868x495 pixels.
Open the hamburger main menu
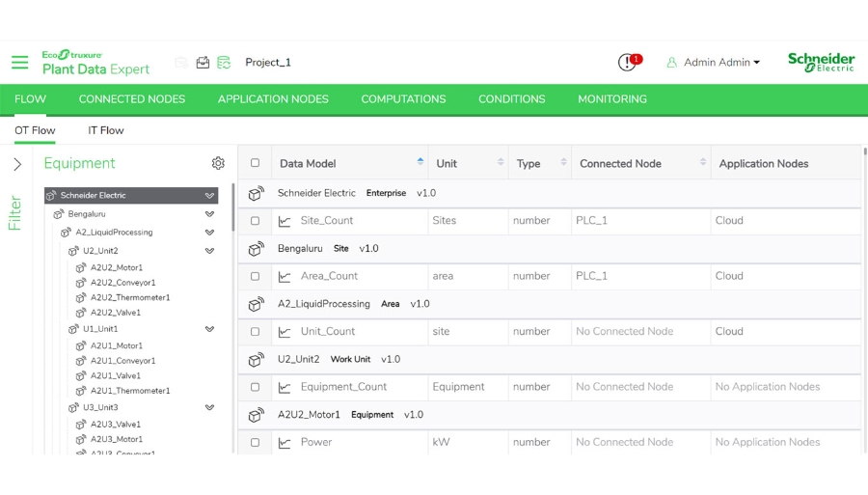[x=19, y=63]
